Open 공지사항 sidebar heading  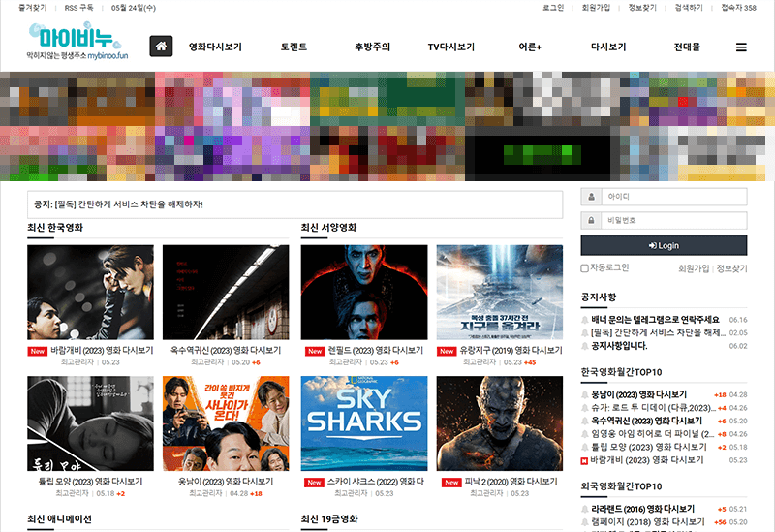pyautogui.click(x=599, y=297)
